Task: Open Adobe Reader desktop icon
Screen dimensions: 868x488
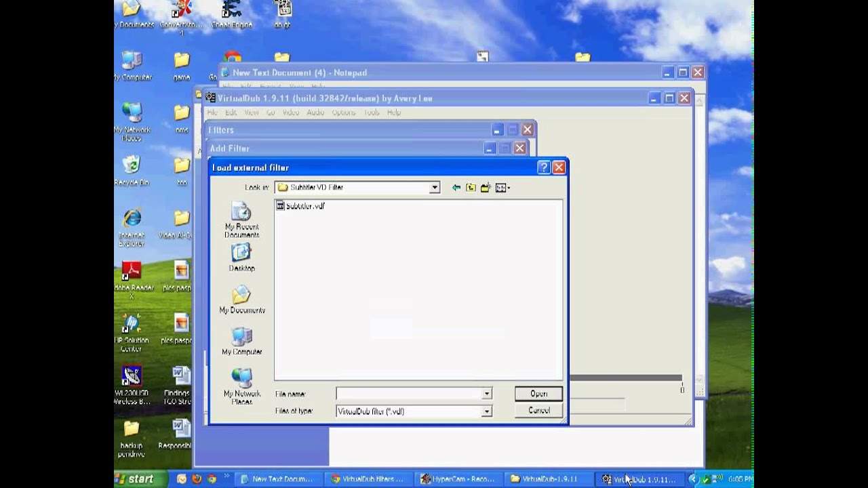Action: point(132,281)
